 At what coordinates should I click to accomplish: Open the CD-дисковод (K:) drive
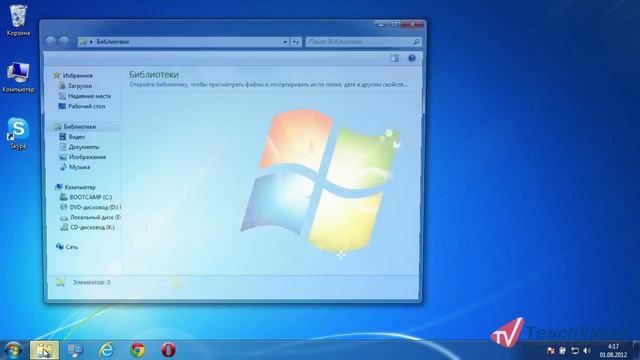pyautogui.click(x=92, y=227)
